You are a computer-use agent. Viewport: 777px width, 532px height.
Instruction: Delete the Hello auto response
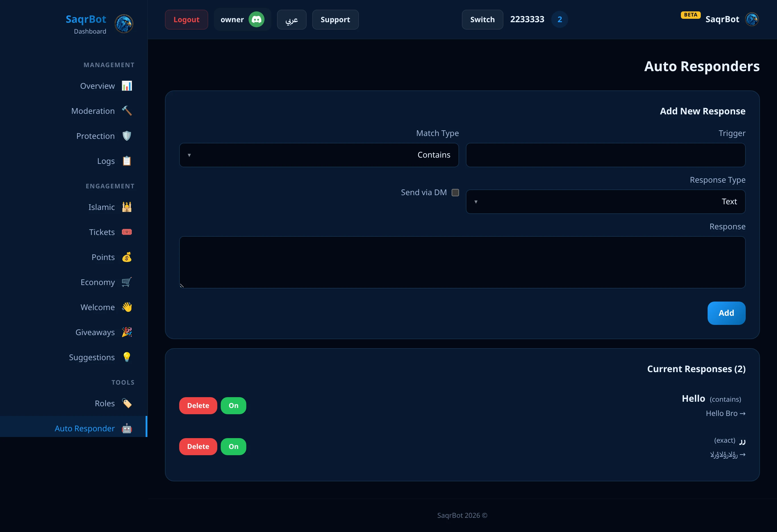point(198,406)
